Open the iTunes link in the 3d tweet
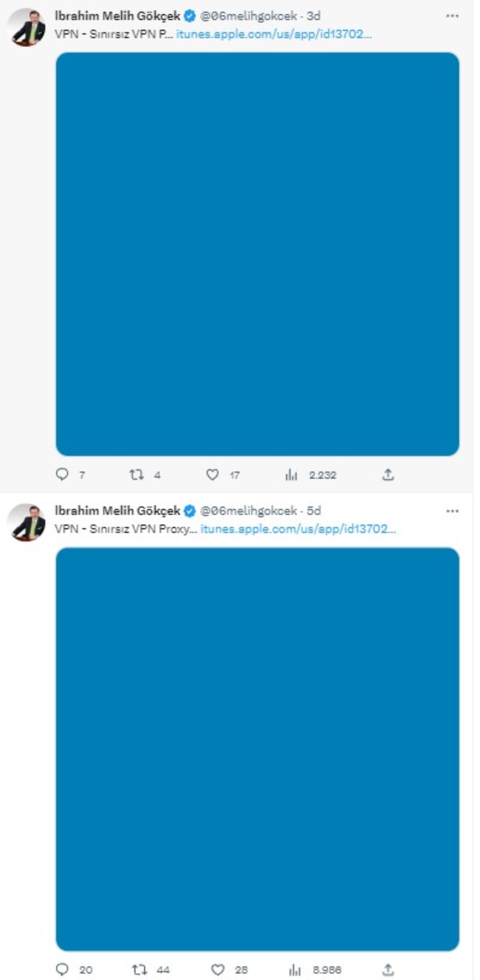The width and height of the screenshot is (480, 980). click(x=274, y=34)
